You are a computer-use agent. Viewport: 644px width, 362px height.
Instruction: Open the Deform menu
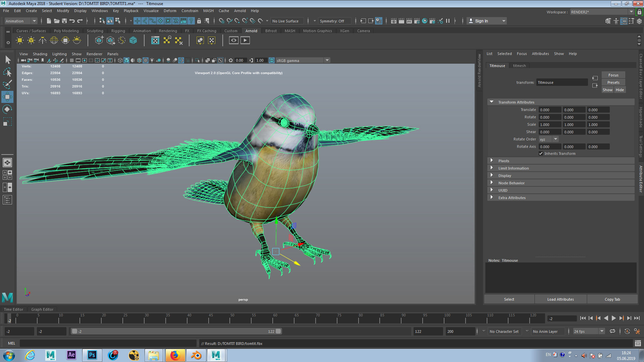tap(170, 11)
